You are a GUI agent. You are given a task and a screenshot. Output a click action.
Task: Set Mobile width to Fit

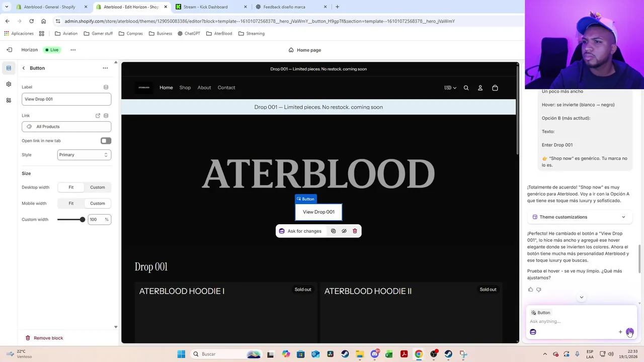[71, 203]
